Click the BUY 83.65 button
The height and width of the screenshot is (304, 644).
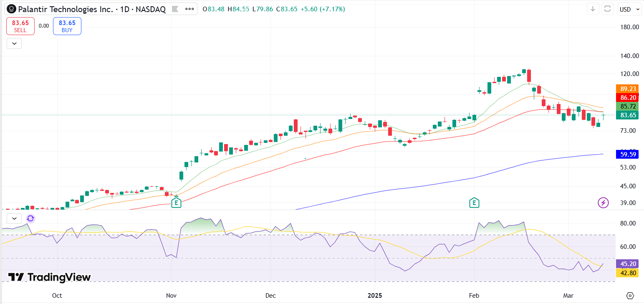(x=67, y=26)
